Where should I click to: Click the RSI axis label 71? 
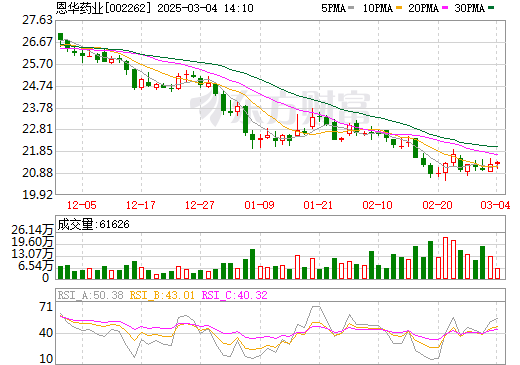pyautogui.click(x=46, y=307)
